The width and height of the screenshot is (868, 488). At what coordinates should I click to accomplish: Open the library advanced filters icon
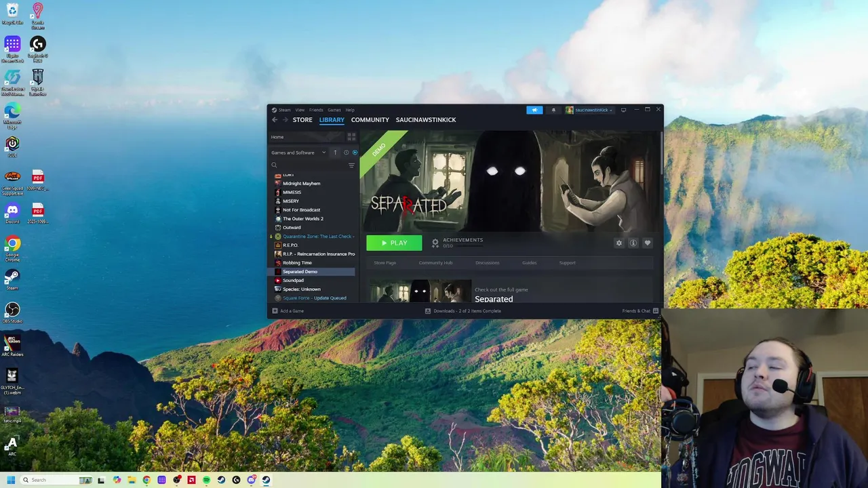pos(351,165)
